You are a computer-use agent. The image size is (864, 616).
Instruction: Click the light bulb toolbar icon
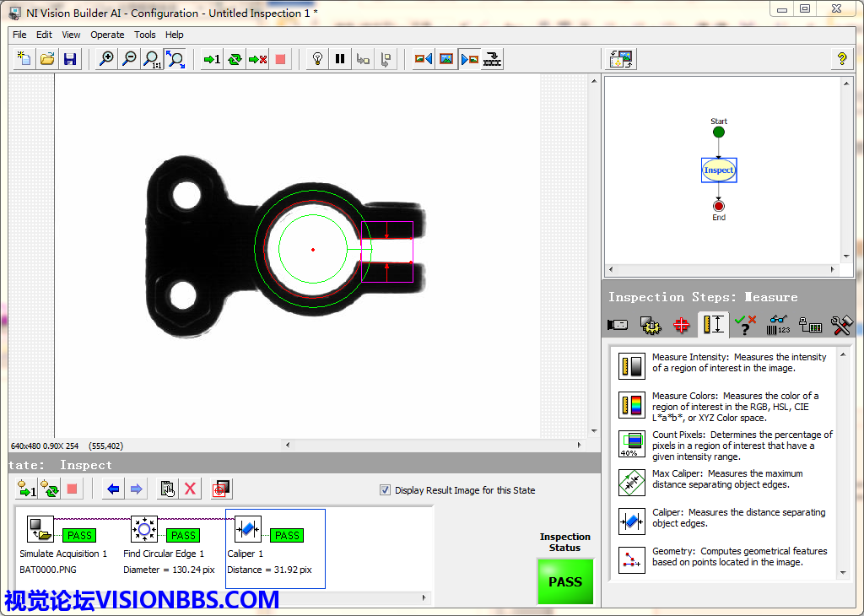(317, 59)
